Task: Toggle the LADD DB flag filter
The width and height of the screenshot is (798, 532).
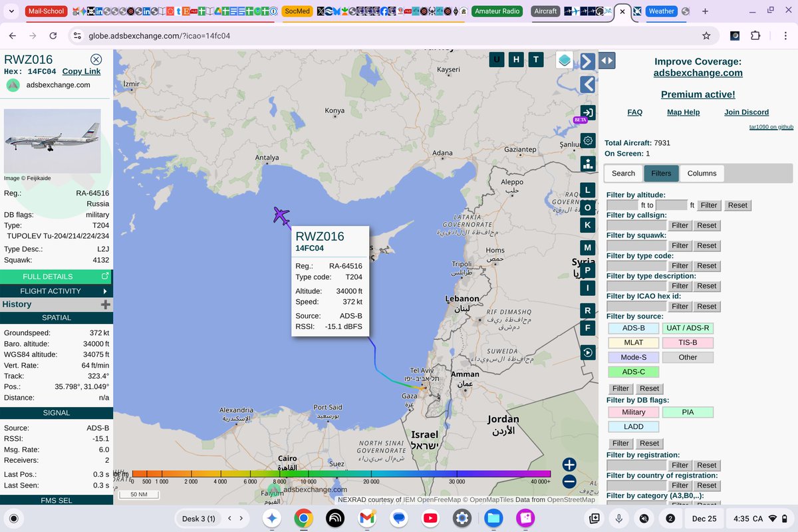Action: pos(634,427)
